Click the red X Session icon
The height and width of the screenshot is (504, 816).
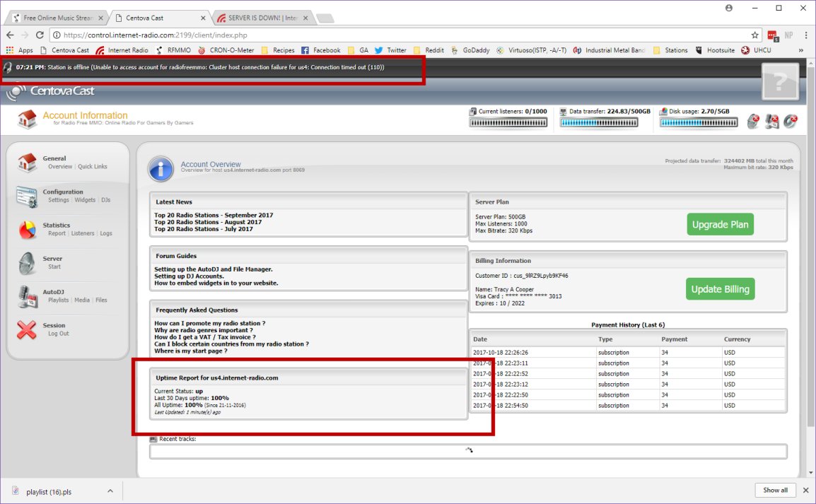(27, 329)
